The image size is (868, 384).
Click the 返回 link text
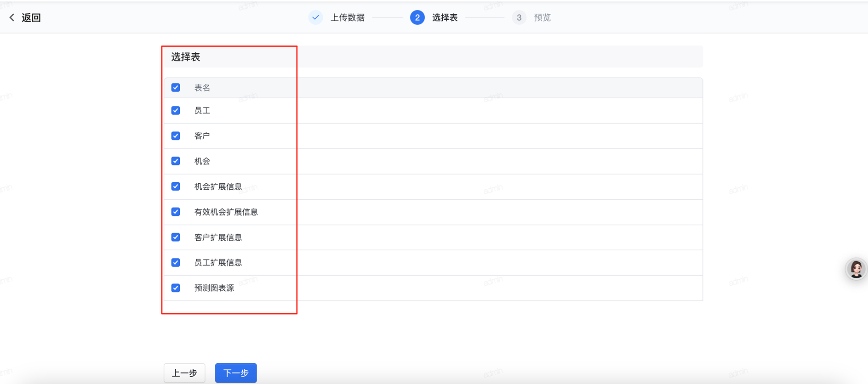tap(31, 17)
